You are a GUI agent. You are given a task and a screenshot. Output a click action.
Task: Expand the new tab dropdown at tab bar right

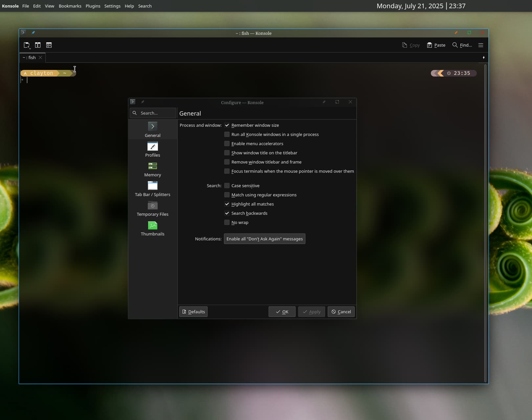click(x=483, y=58)
